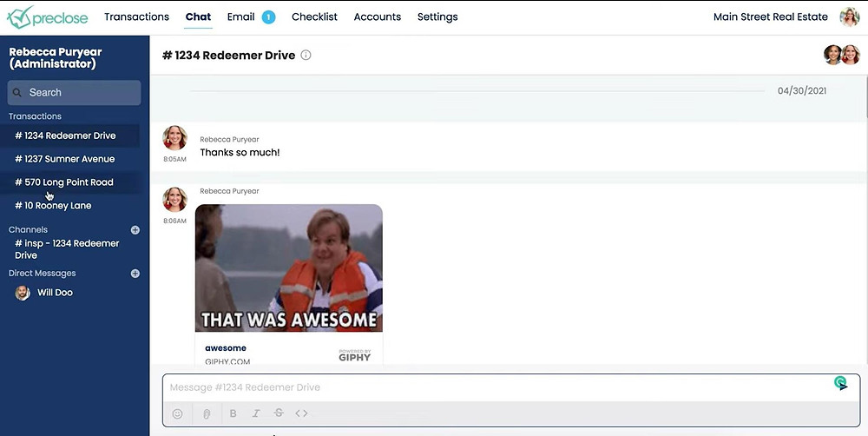Click Rebecca Puryear (Administrator) sidebar name
This screenshot has height=436, width=868.
pyautogui.click(x=56, y=57)
